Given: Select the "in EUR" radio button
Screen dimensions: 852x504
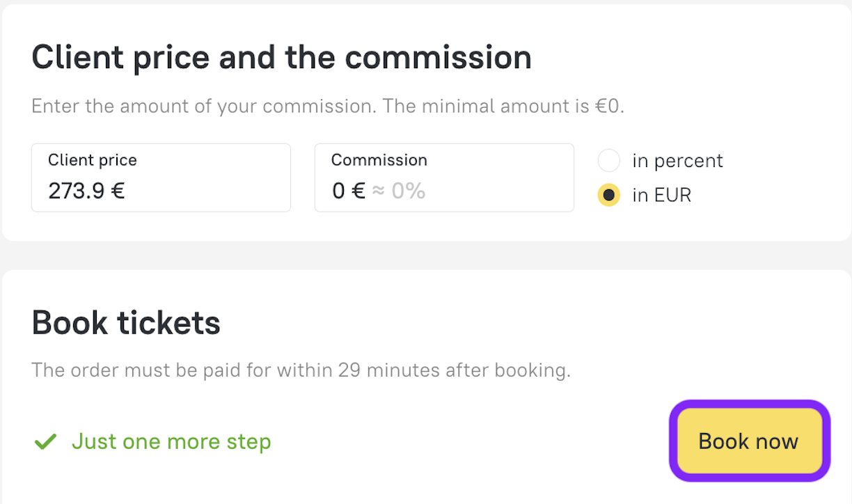Looking at the screenshot, I should pyautogui.click(x=608, y=196).
